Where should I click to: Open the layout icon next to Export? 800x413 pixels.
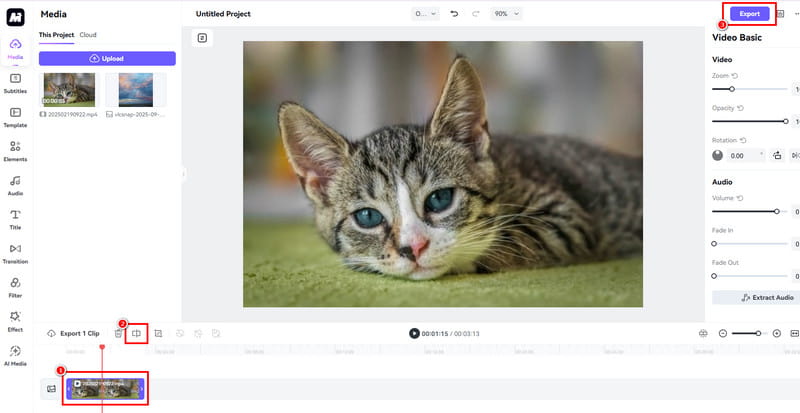click(780, 14)
